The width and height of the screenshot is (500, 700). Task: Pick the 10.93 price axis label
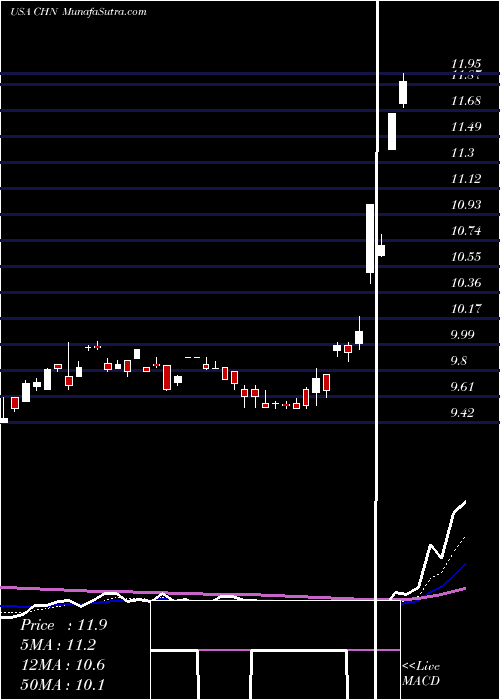[467, 205]
